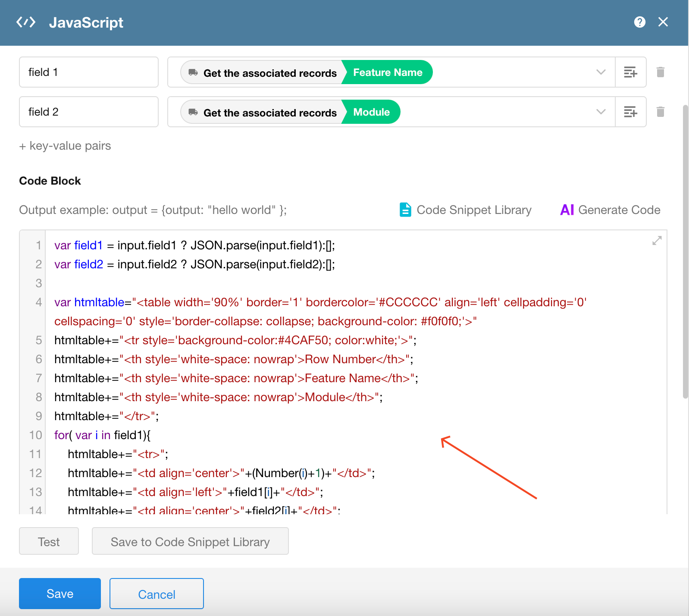This screenshot has height=616, width=689.
Task: Add new key-value pairs
Action: (x=65, y=146)
